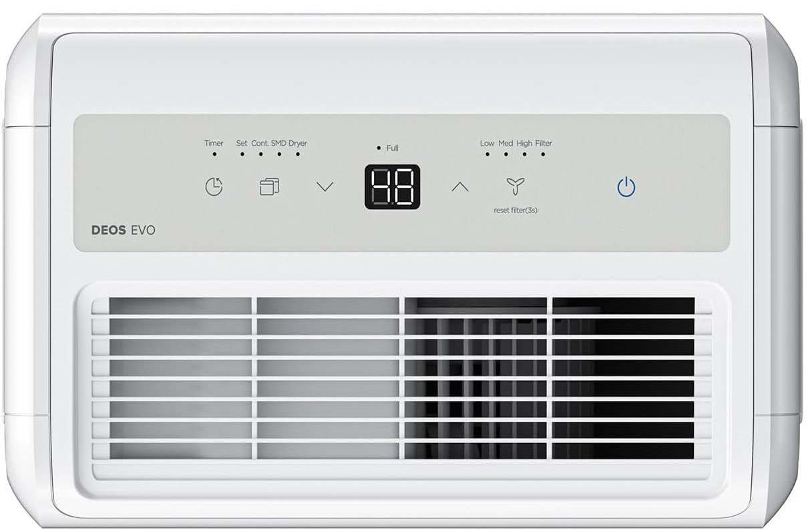Click the reset filter(3s) text
This screenshot has height=530, width=812.
tap(516, 210)
